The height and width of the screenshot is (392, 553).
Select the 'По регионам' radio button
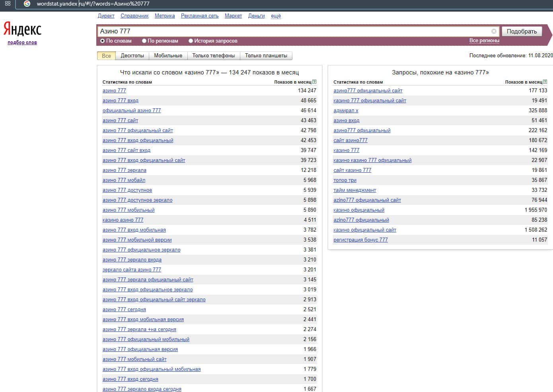[x=144, y=41]
